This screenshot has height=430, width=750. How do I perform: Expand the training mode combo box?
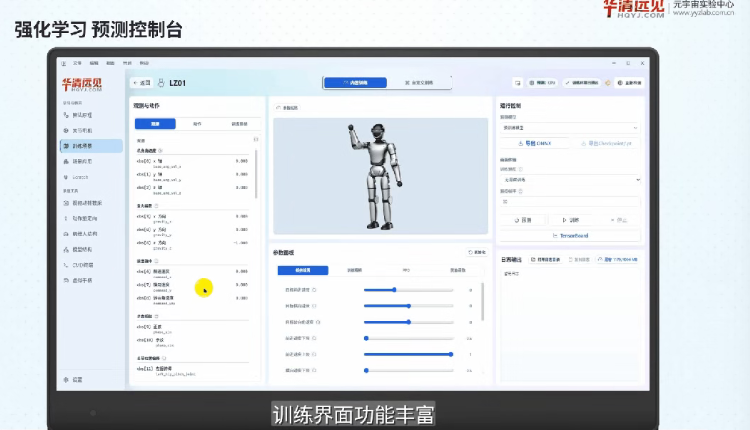click(x=570, y=179)
